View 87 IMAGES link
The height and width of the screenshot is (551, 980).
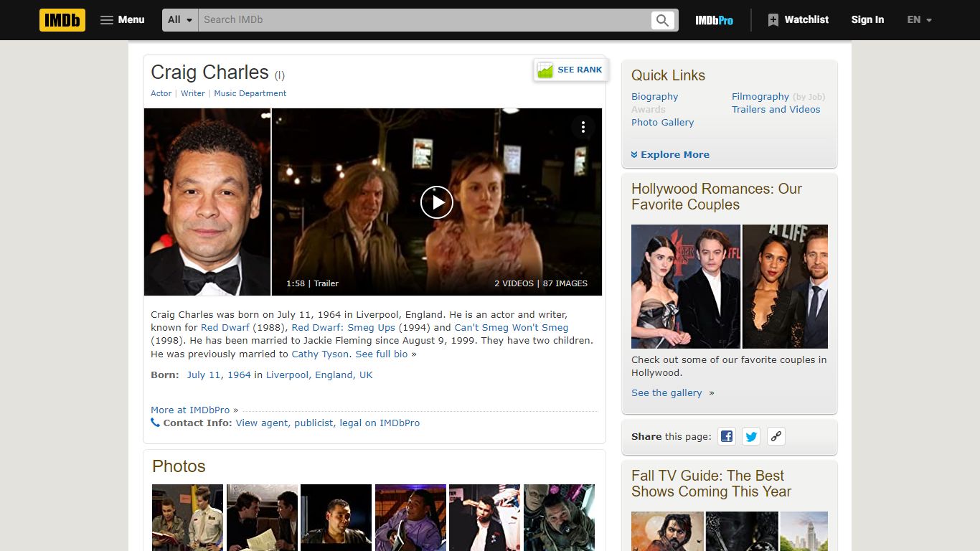pyautogui.click(x=565, y=283)
